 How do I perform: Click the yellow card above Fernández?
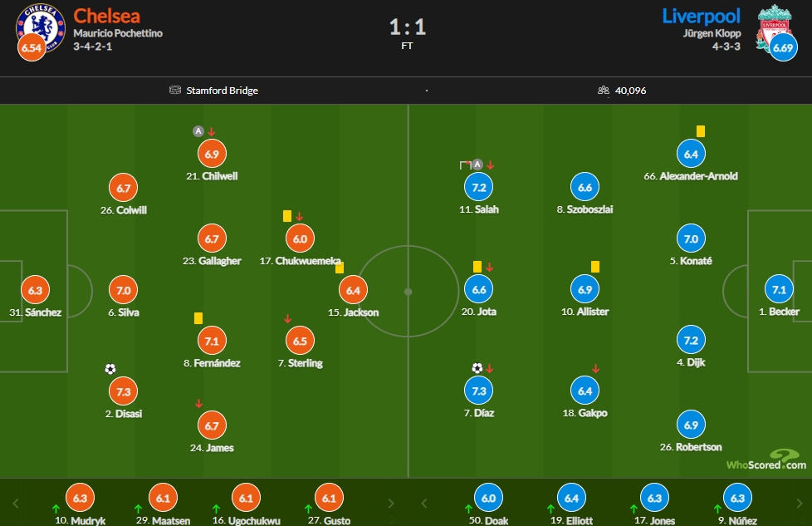(198, 318)
